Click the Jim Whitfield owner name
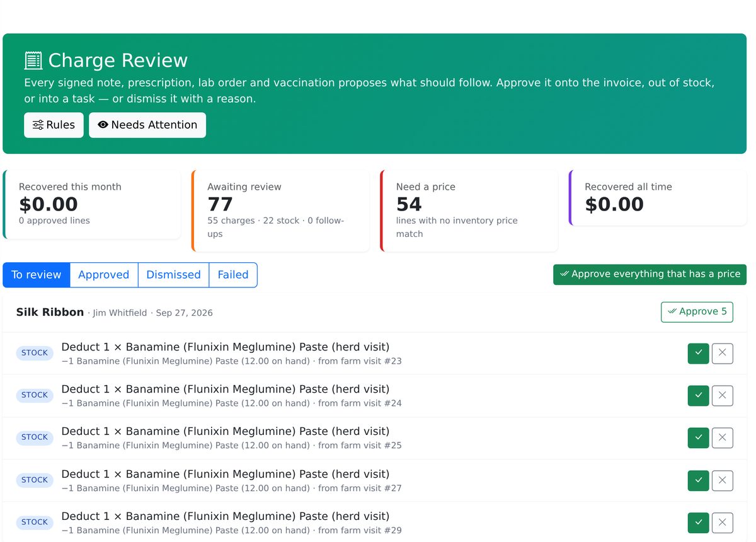Screen dimensions: 756x542 tap(120, 313)
